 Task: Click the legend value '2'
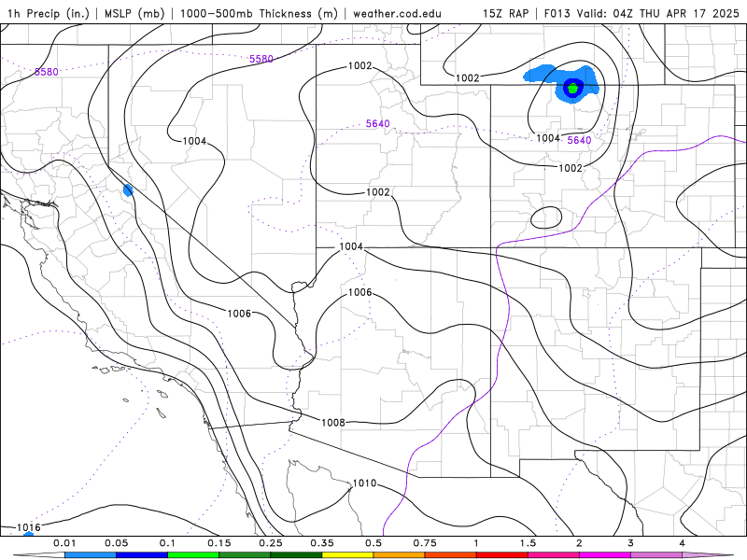(579, 543)
